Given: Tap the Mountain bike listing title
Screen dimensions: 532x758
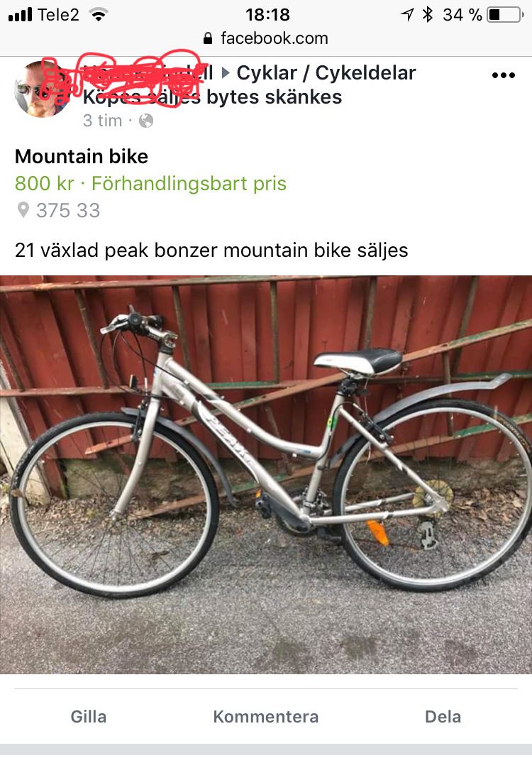Looking at the screenshot, I should click(82, 156).
